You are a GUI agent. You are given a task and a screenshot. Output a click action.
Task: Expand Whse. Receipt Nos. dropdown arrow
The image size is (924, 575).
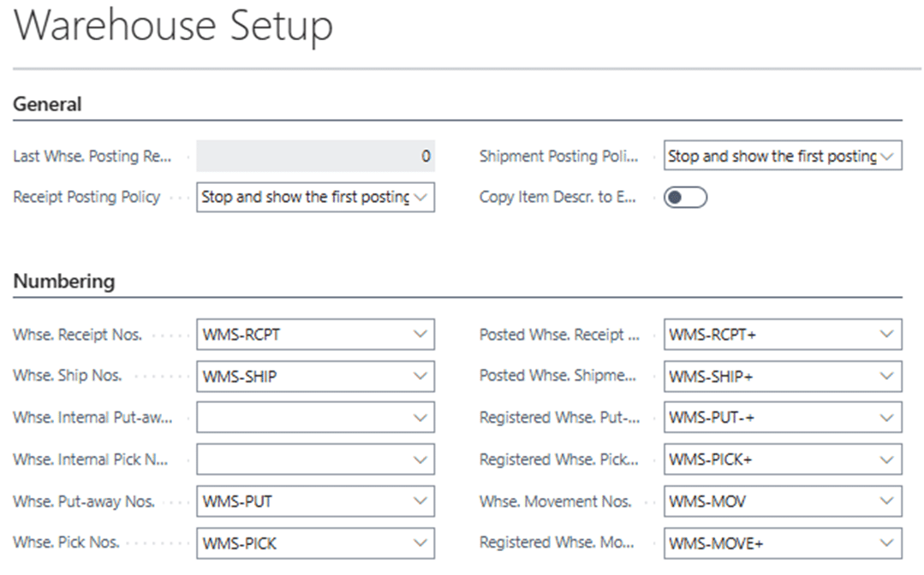point(420,335)
